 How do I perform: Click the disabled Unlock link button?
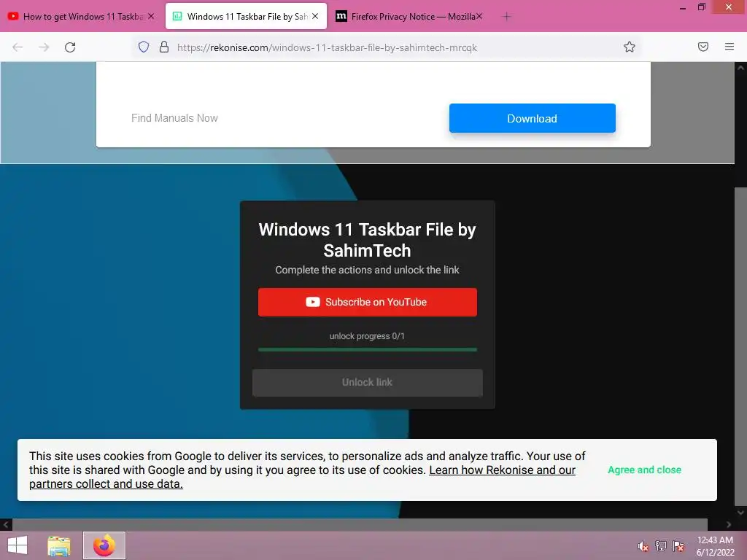368,382
